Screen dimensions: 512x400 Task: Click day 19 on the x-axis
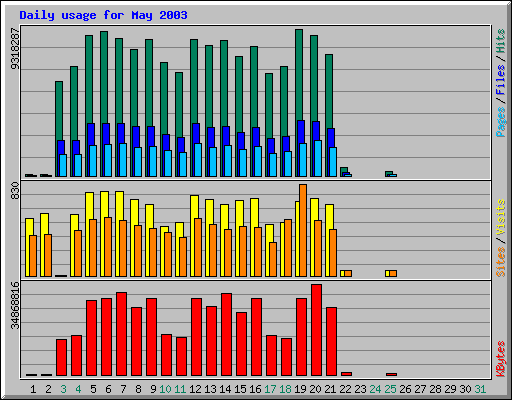pos(300,389)
